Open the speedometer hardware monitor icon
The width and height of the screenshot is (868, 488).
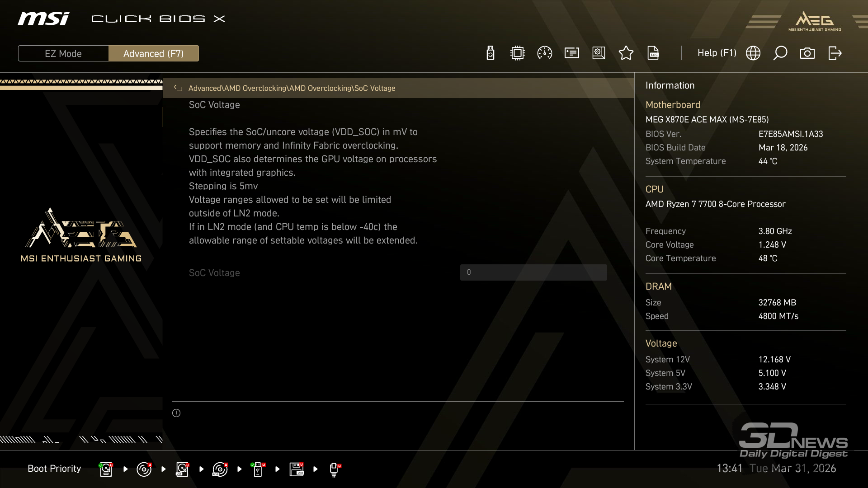pyautogui.click(x=544, y=53)
